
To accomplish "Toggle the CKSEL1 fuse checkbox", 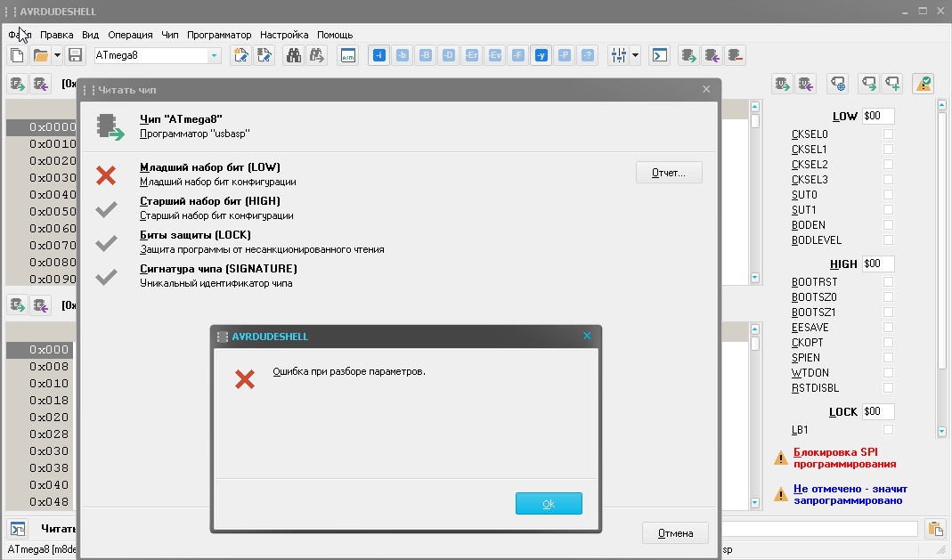I will [x=888, y=150].
